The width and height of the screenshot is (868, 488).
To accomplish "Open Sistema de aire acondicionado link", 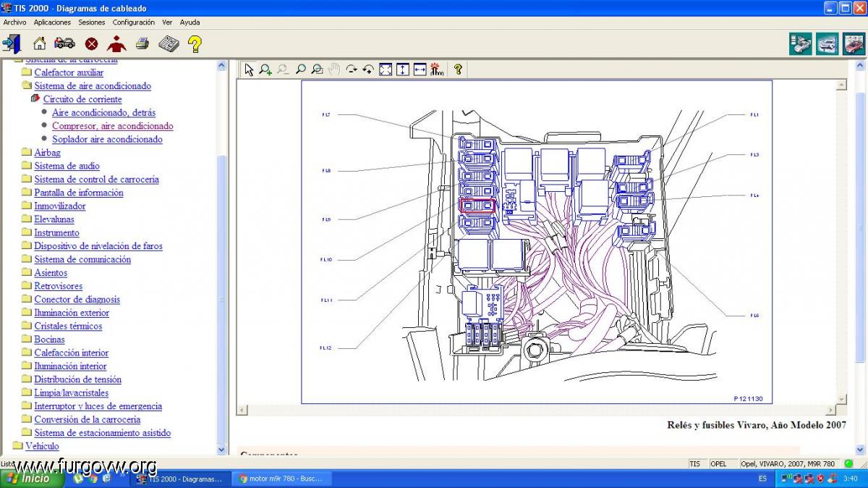I will point(93,86).
